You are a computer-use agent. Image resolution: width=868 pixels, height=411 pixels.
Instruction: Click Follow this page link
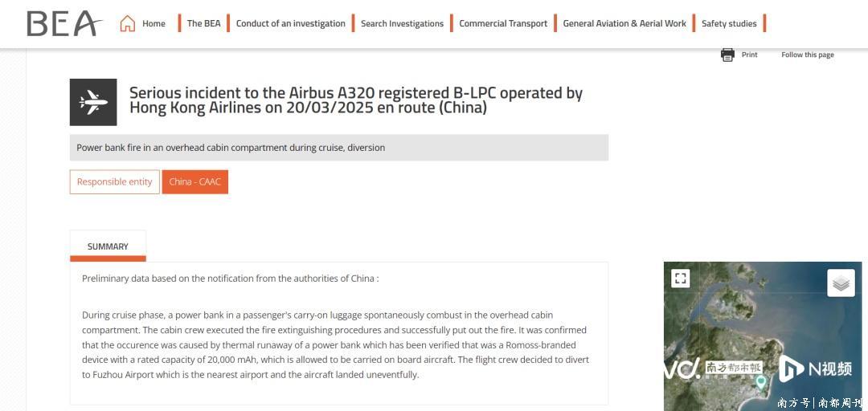(x=807, y=55)
